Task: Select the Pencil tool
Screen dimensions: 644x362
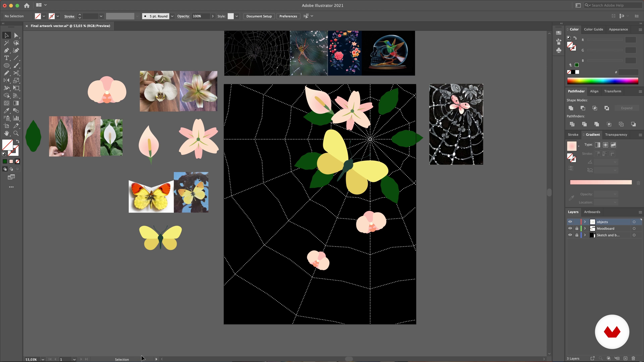Action: tap(7, 73)
